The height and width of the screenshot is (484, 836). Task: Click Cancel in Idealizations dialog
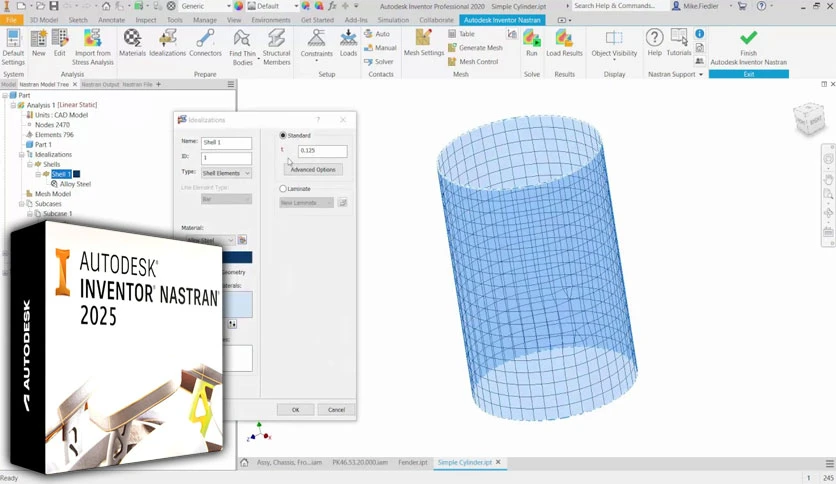pos(336,409)
